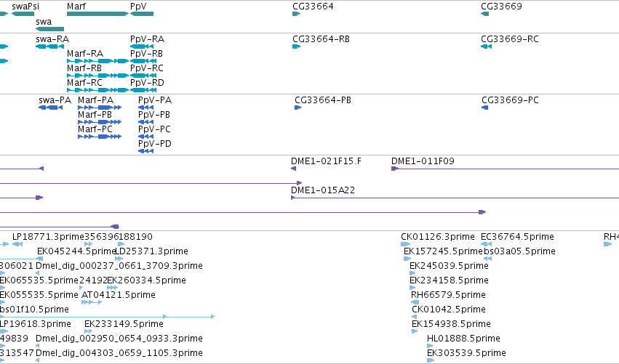Click EST EK303539.5prime

pyautogui.click(x=466, y=353)
